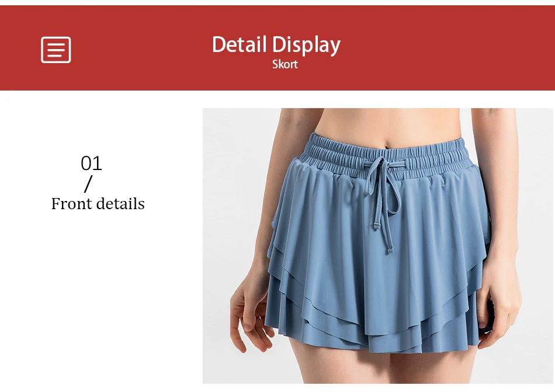
Task: Click the shorter drawstring end tip
Action: click(x=376, y=226)
